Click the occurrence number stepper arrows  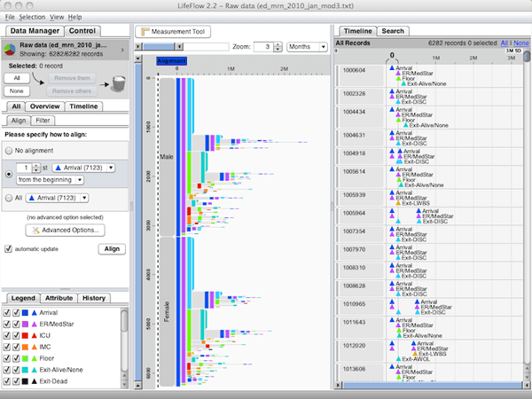[x=36, y=168]
